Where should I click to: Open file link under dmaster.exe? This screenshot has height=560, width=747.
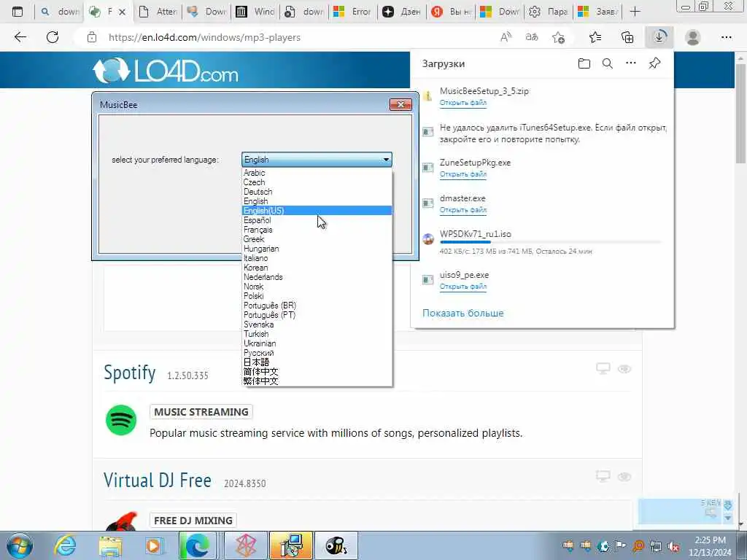point(462,210)
